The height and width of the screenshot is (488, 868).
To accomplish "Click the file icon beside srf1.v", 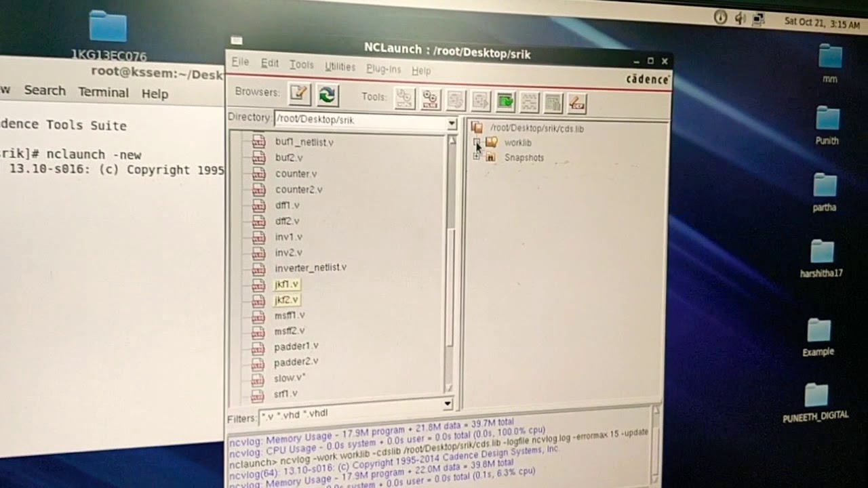I will (257, 394).
